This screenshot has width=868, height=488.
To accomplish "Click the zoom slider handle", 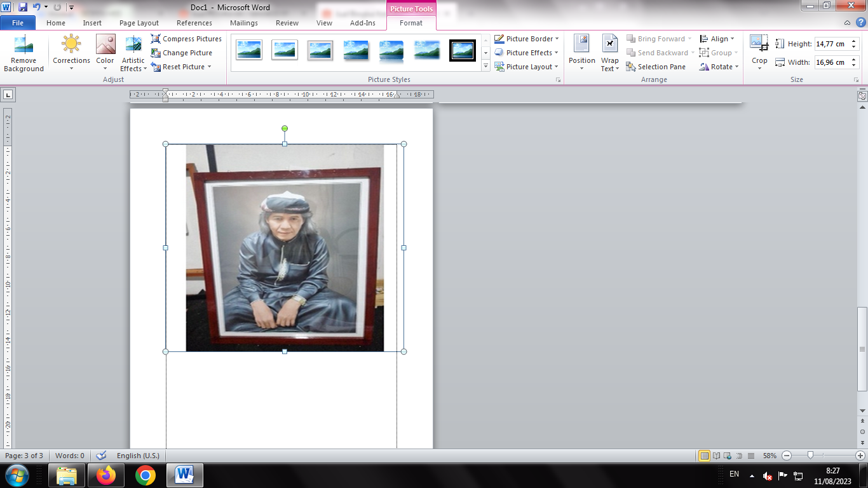I will coord(810,456).
